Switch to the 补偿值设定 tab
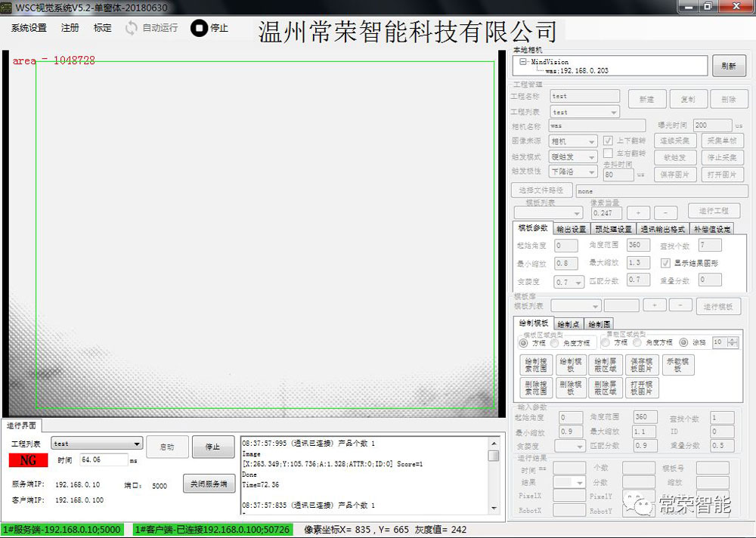Image resolution: width=756 pixels, height=538 pixels. point(712,229)
